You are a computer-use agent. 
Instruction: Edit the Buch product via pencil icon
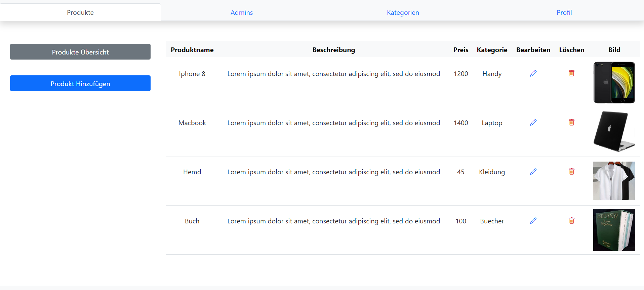pyautogui.click(x=533, y=221)
